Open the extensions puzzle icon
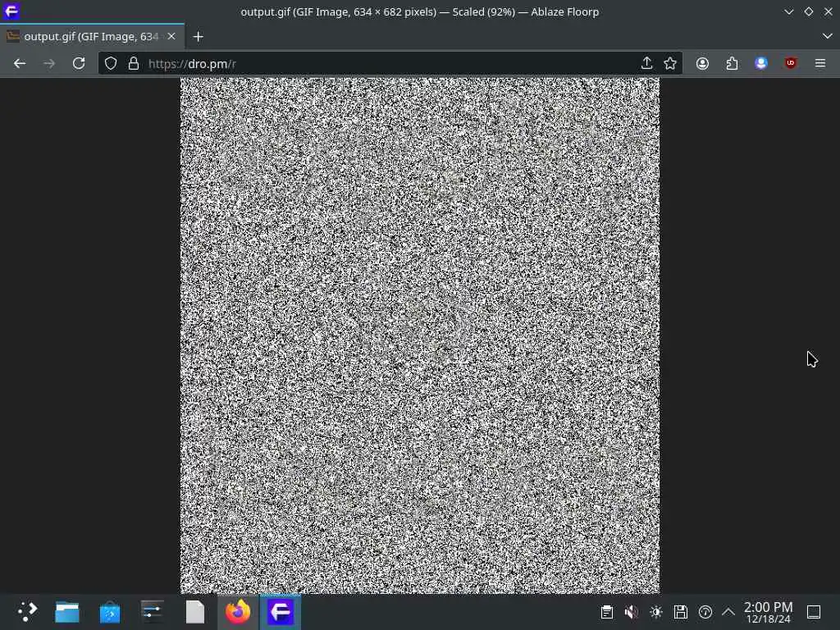Screen dimensions: 840x630 click(x=732, y=64)
